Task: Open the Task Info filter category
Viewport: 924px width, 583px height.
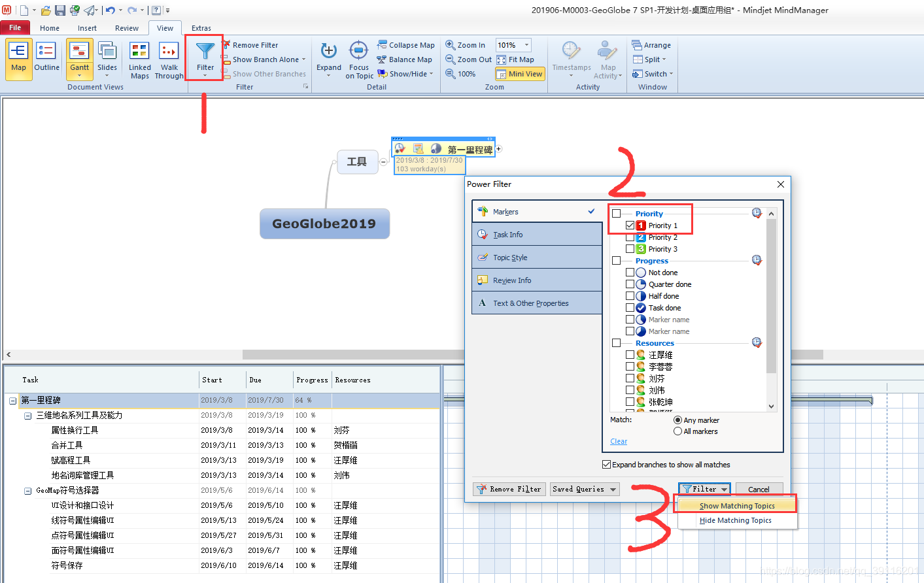Action: [x=537, y=234]
